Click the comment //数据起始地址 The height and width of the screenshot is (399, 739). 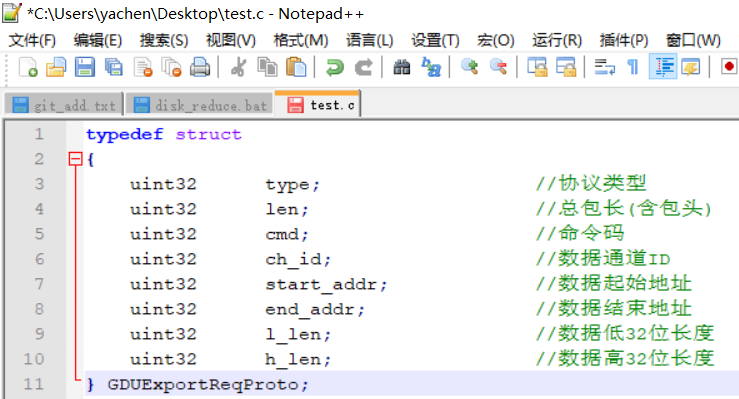coord(614,283)
